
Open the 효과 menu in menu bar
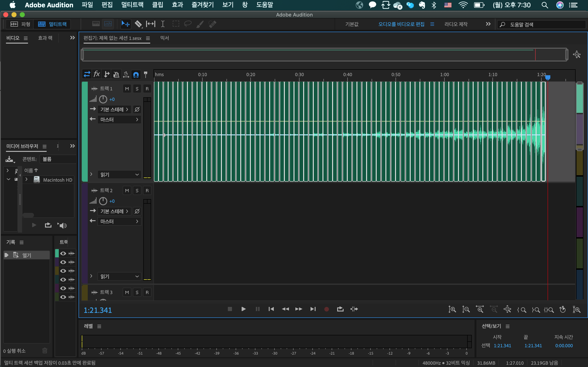click(177, 5)
